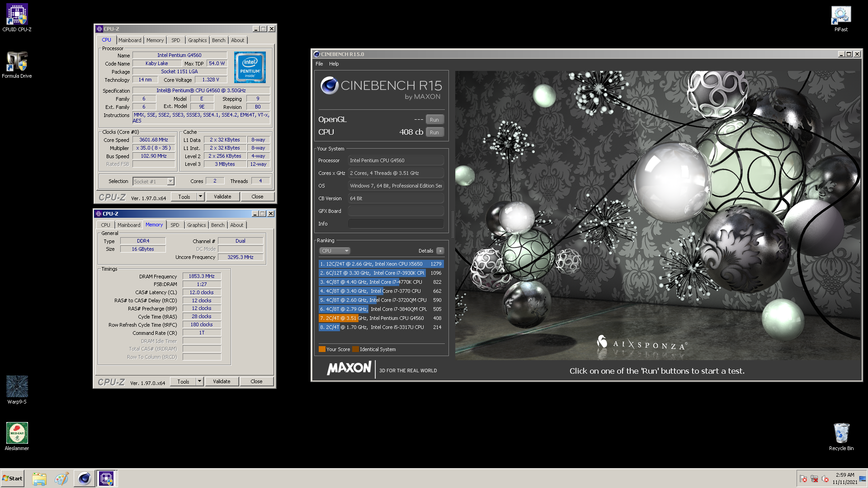Click the Your Score orange swatch

point(322,349)
